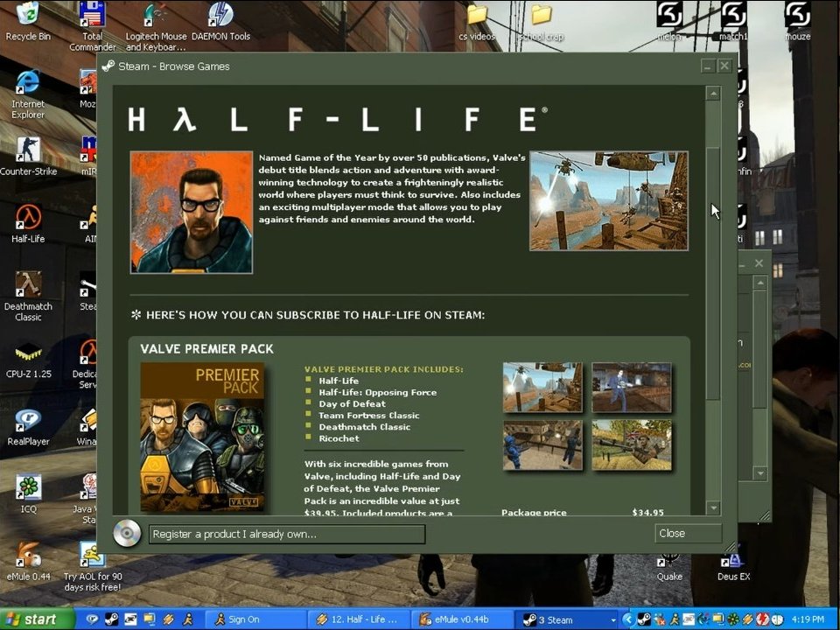Click the red DAEMON Tools tray icon
Viewport: 840px width, 630px height.
point(762,619)
